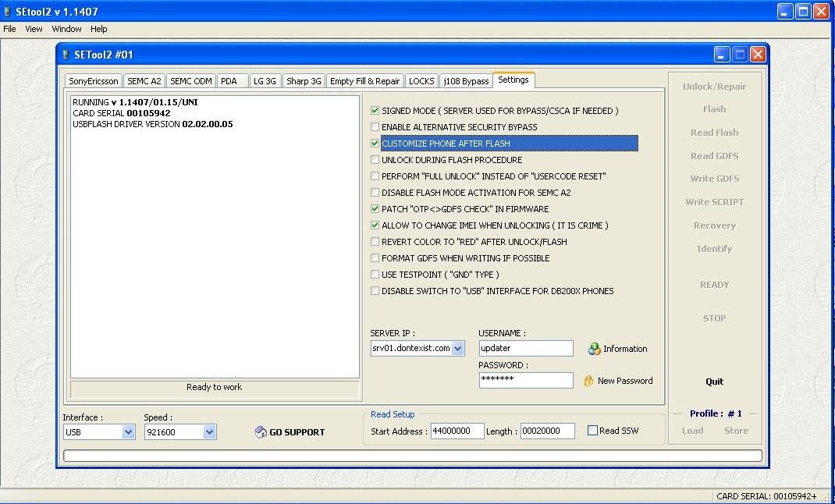This screenshot has height=504, width=835.
Task: Click the New Password lock icon
Action: [588, 381]
